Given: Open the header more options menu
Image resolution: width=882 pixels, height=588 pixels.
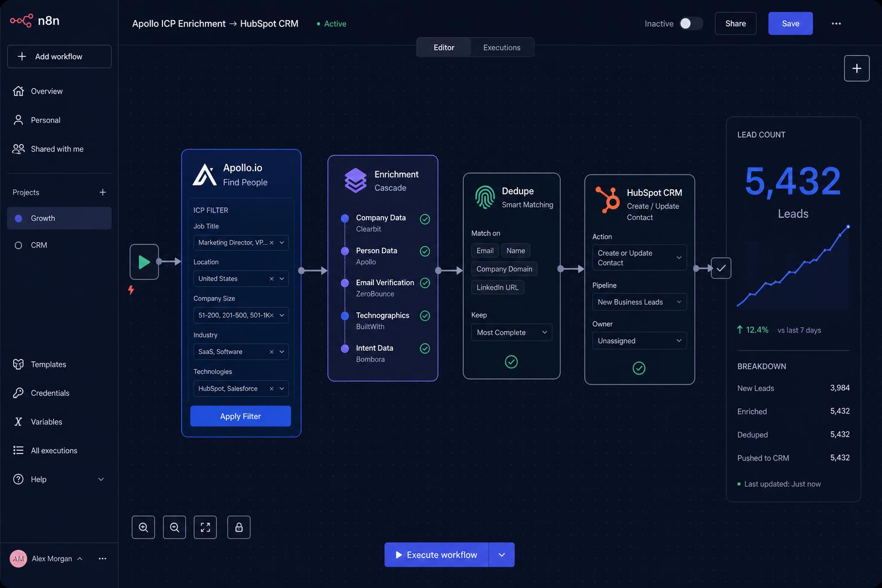Looking at the screenshot, I should coord(836,24).
